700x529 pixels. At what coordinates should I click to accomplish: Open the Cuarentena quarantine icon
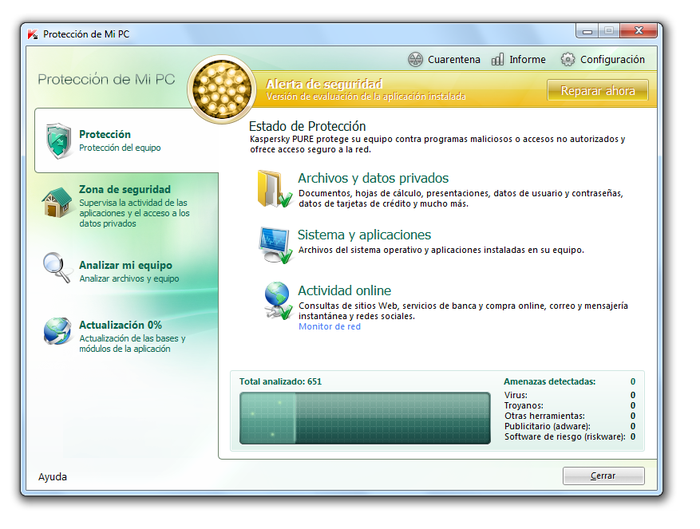415,59
